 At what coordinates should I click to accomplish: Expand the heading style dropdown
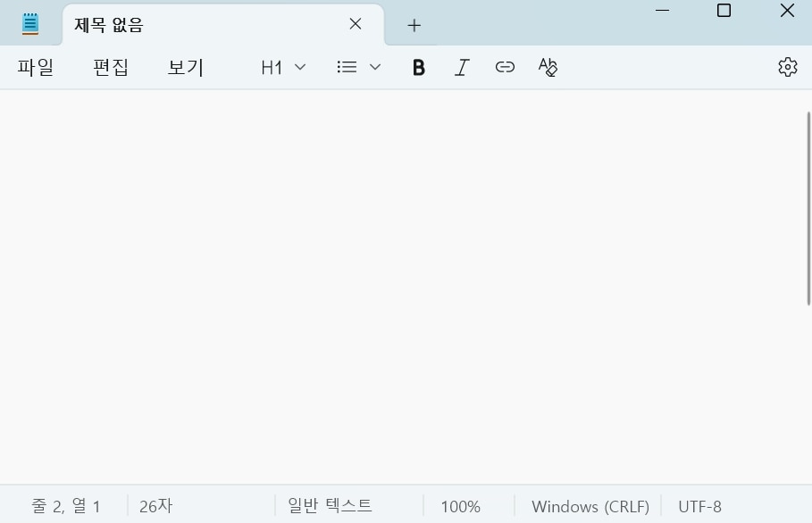299,67
